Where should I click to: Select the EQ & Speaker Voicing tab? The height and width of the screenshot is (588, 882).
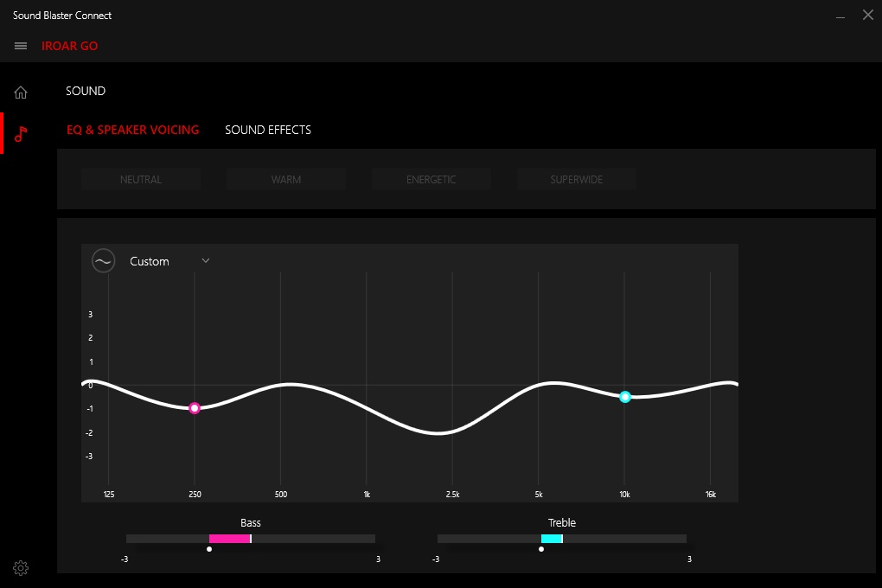coord(133,130)
